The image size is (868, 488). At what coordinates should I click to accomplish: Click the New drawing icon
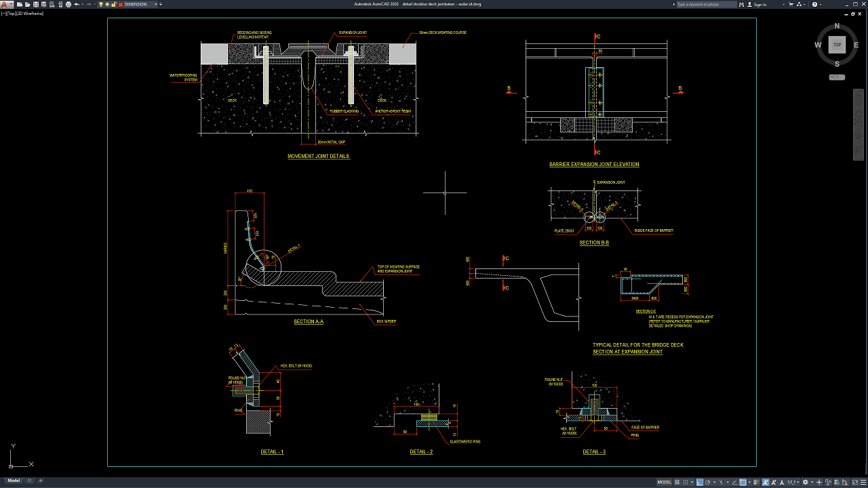pos(20,4)
